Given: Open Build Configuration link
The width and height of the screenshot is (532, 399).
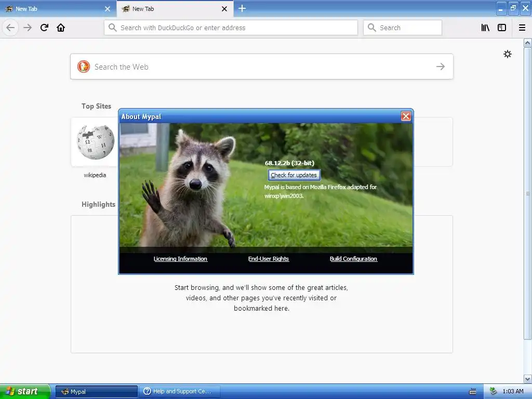Looking at the screenshot, I should pos(353,259).
